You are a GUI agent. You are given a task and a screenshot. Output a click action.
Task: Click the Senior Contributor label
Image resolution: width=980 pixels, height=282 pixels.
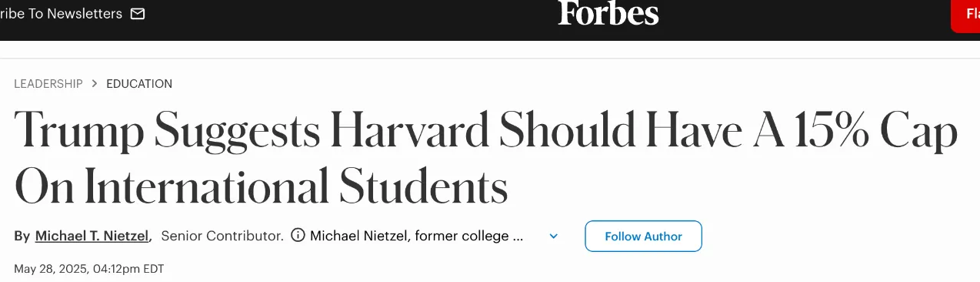(222, 236)
